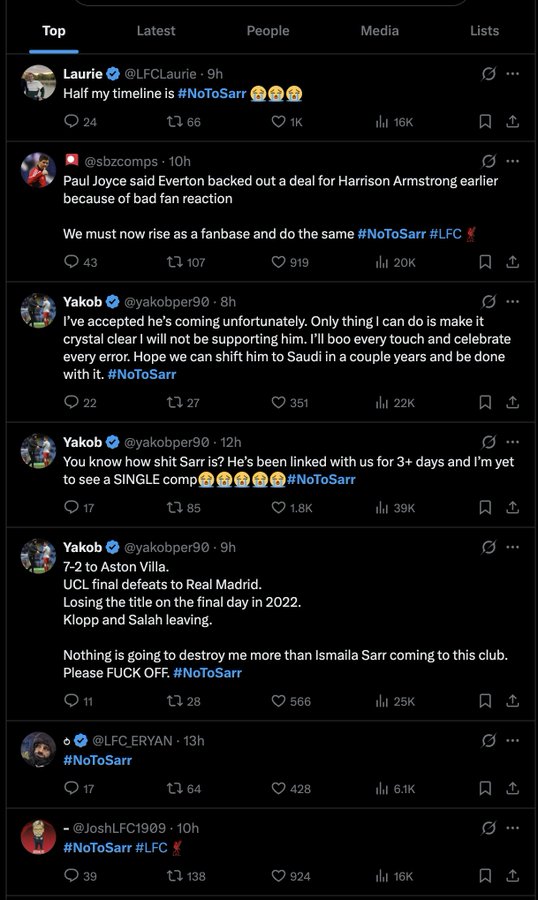View analytics on Yakob's 7-2 Aston Villa post
The height and width of the screenshot is (900, 538).
click(394, 701)
